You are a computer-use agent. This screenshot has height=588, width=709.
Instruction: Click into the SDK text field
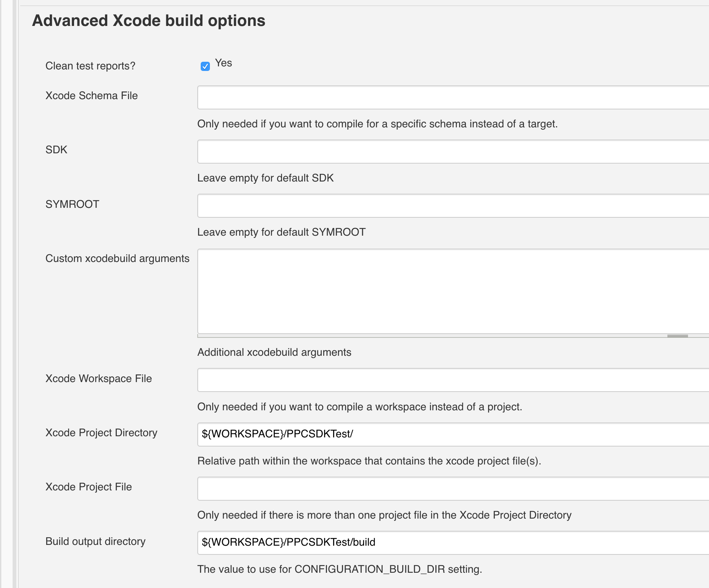(x=452, y=152)
